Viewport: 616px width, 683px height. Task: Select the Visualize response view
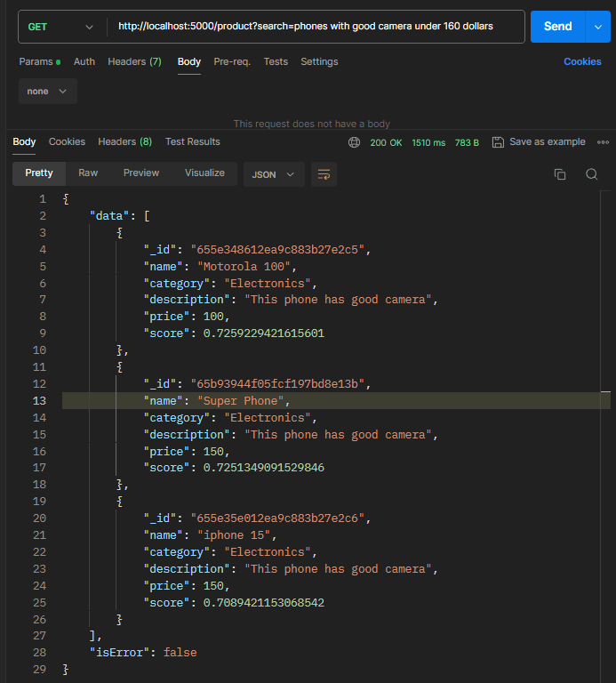[x=204, y=173]
